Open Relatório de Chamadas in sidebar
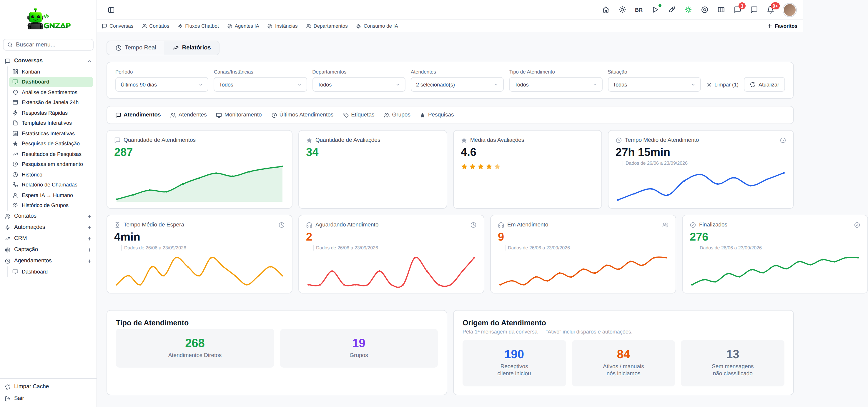The height and width of the screenshot is (407, 868). pyautogui.click(x=51, y=184)
